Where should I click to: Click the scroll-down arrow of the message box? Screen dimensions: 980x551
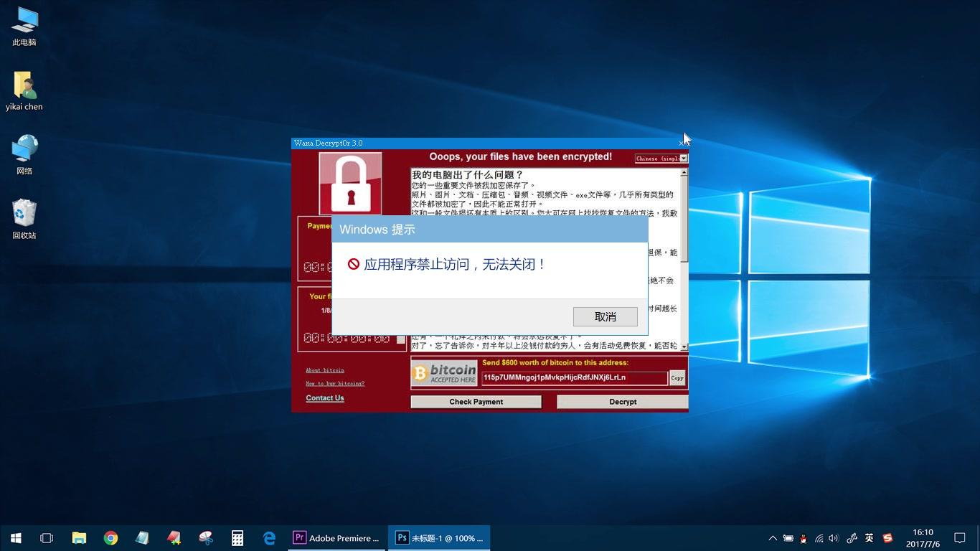(684, 347)
